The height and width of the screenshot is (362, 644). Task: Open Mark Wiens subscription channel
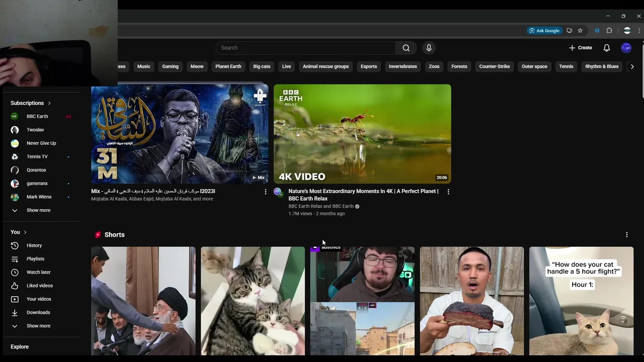(x=41, y=197)
